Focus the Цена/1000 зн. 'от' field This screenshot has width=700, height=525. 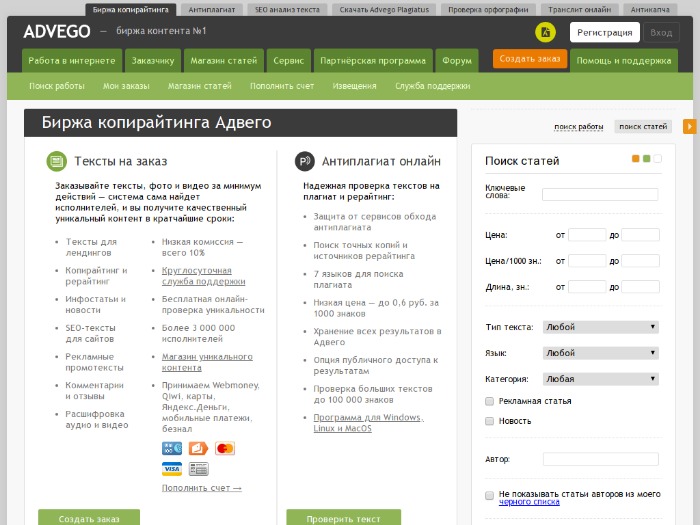(x=587, y=261)
